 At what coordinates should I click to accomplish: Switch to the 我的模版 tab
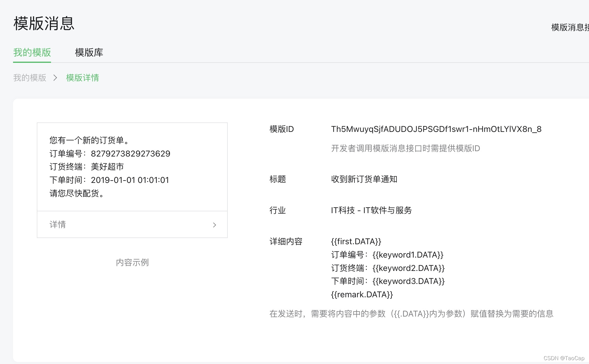[32, 52]
